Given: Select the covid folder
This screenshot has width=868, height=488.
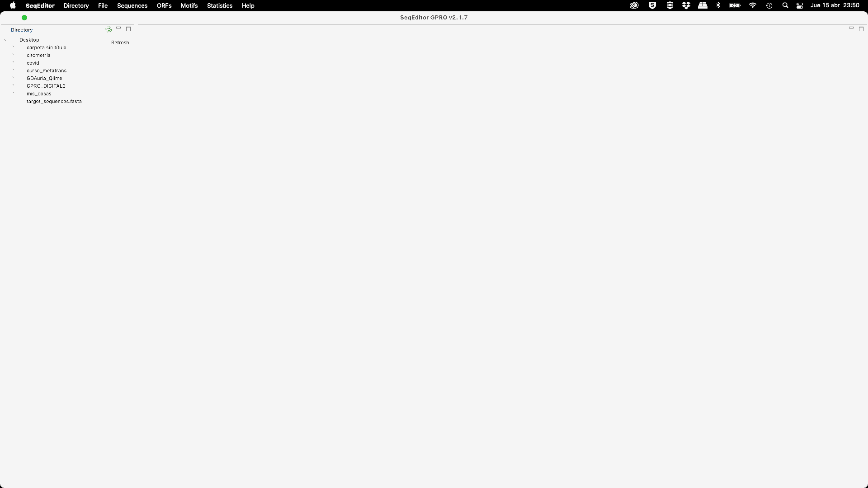Looking at the screenshot, I should [x=32, y=62].
